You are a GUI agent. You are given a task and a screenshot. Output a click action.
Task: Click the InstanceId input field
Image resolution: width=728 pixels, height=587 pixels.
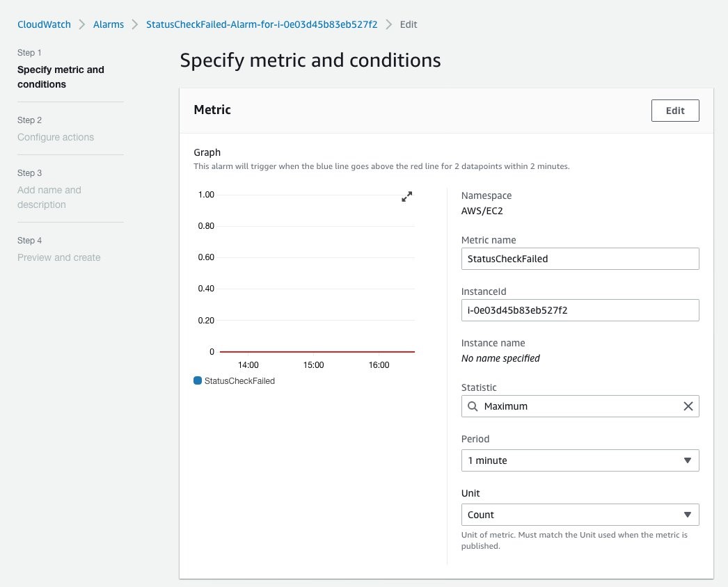(x=580, y=310)
